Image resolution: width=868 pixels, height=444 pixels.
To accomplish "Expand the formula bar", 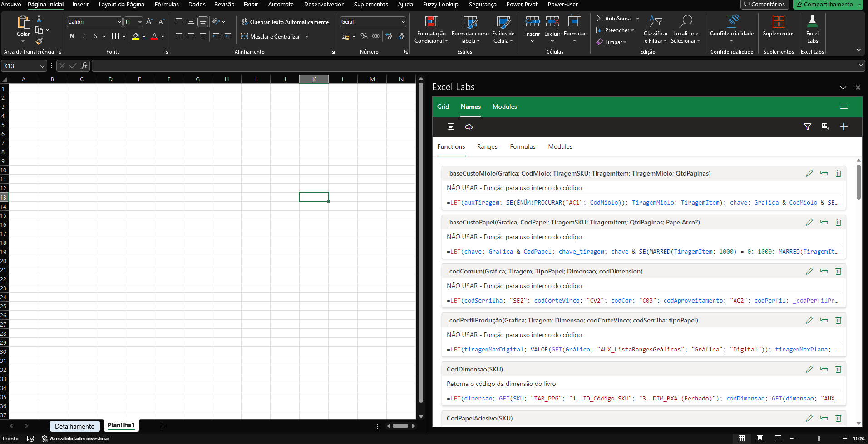I will click(x=861, y=66).
